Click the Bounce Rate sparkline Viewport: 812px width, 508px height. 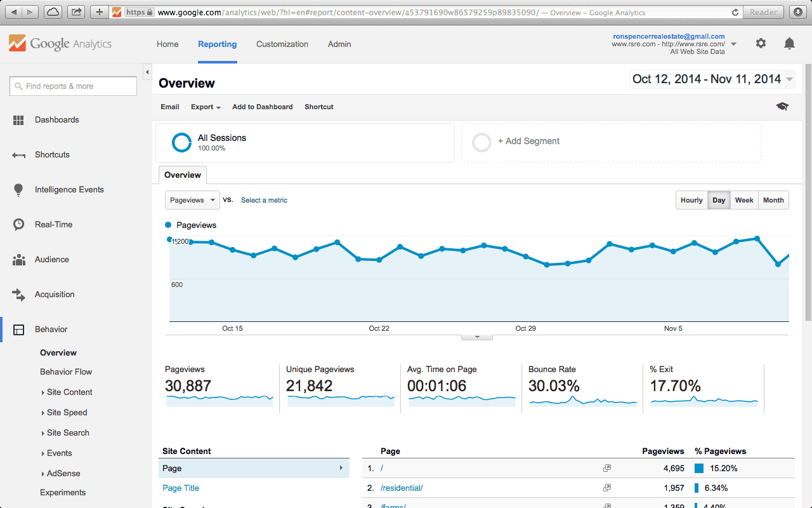[x=583, y=401]
